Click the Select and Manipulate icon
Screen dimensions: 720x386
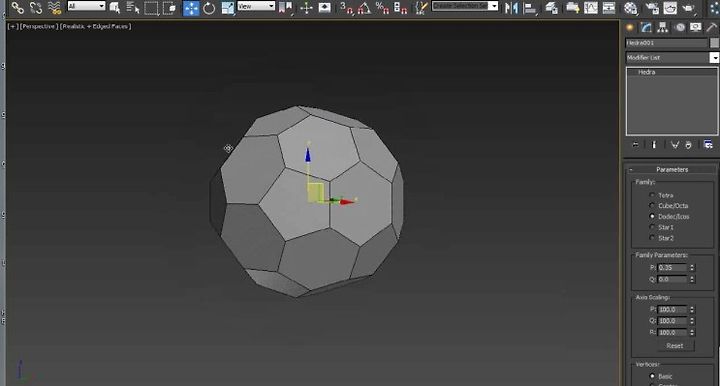point(306,7)
